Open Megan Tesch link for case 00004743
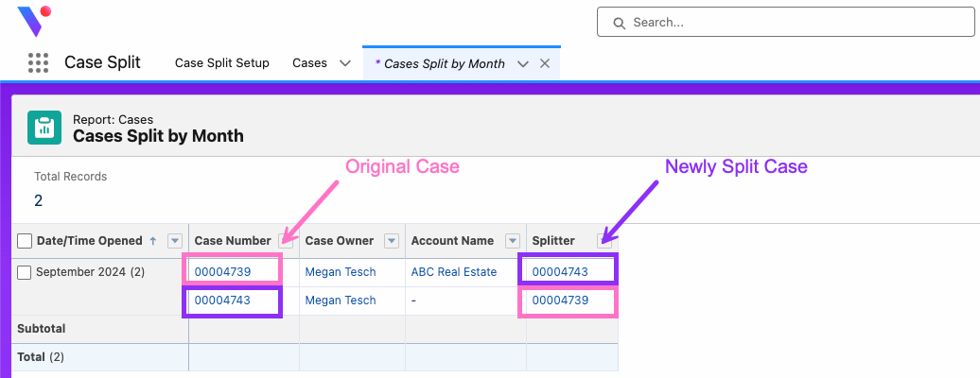Screen dimensions: 980x378 pos(341,301)
